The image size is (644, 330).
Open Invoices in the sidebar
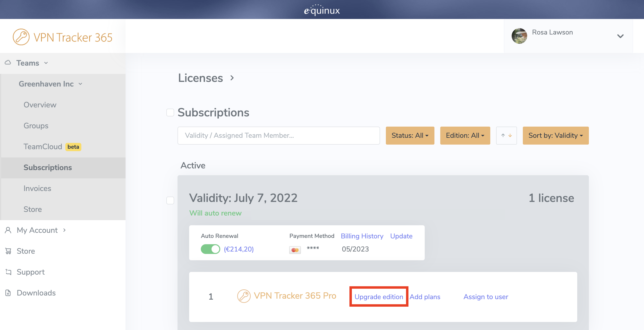coord(37,188)
